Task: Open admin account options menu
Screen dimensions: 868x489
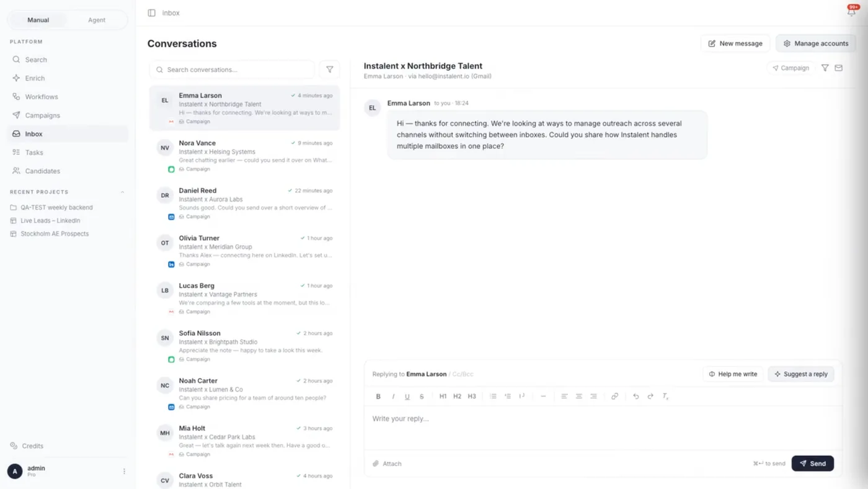Action: tap(124, 472)
